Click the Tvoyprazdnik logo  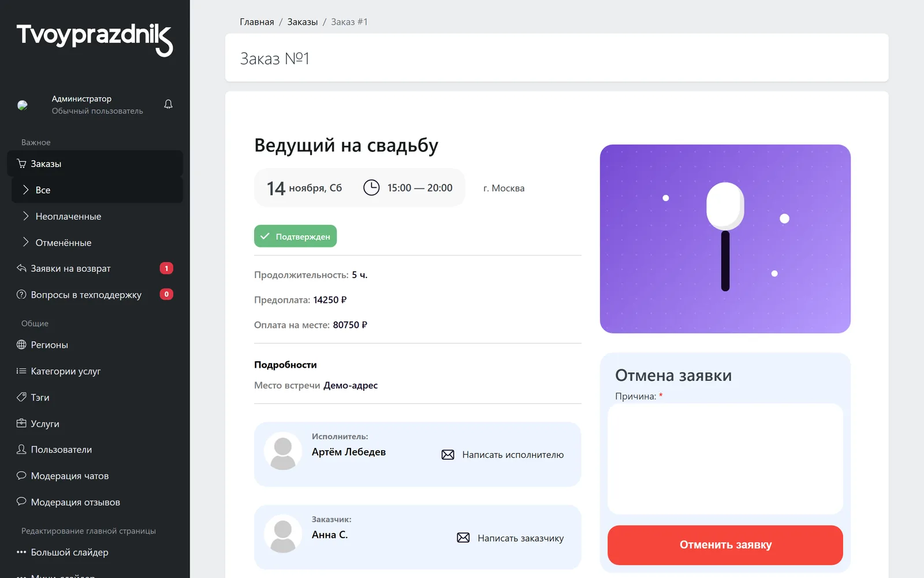[x=95, y=39]
